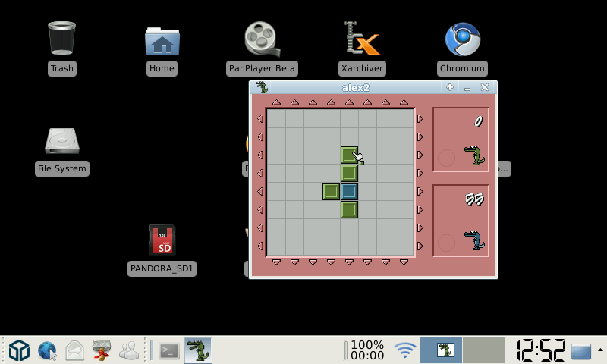Open the main applications menu in the taskbar

(19, 350)
